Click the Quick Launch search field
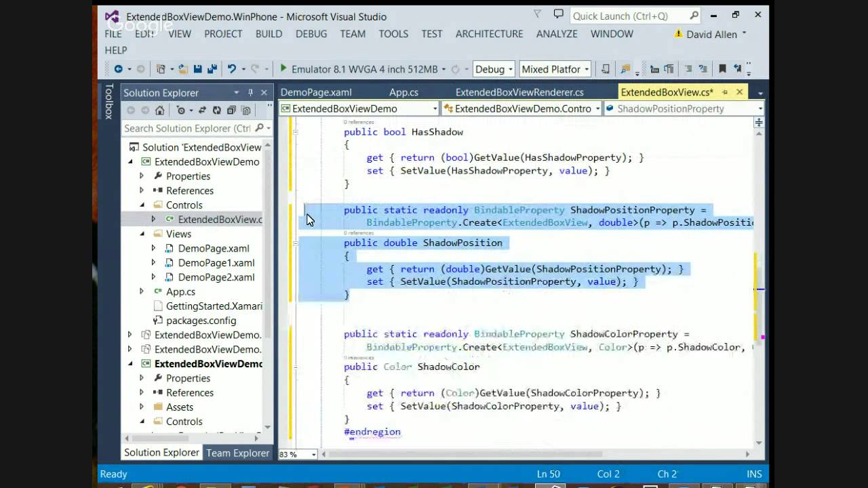This screenshot has width=868, height=488. pyautogui.click(x=635, y=16)
